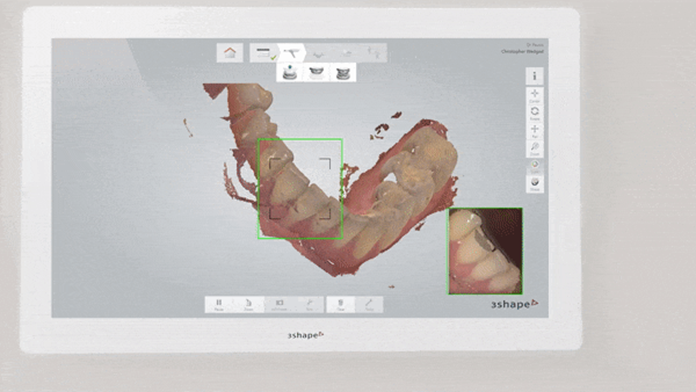The width and height of the screenshot is (696, 392).
Task: Toggle the color display sidebar icon
Action: [x=534, y=166]
